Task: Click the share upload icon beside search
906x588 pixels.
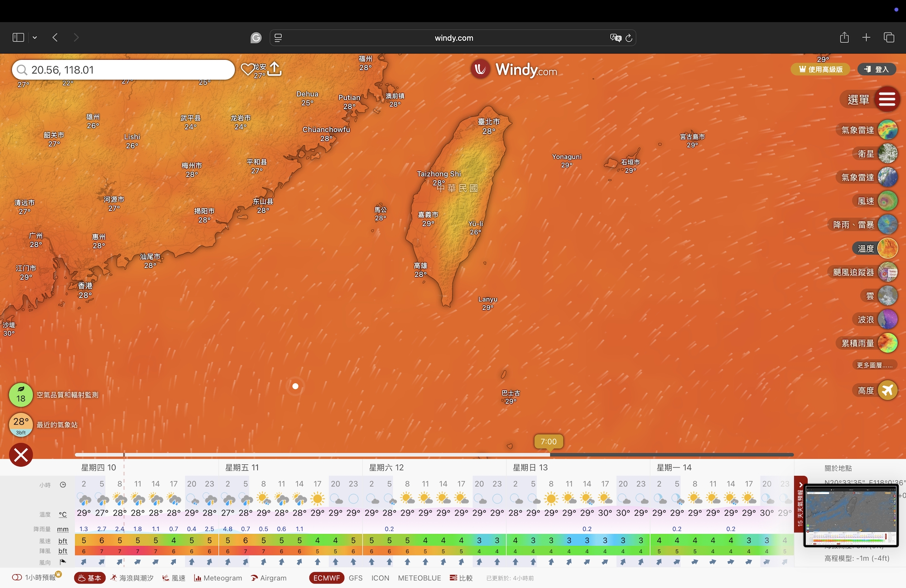Action: [x=275, y=69]
